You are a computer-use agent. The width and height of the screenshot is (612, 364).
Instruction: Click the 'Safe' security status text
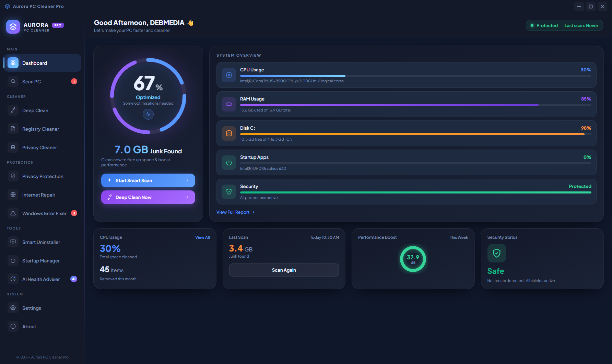pos(496,271)
